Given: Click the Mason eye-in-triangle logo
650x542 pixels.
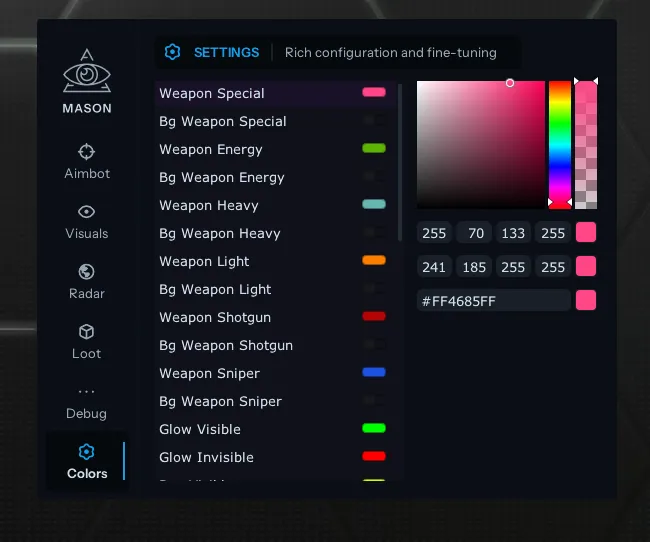Looking at the screenshot, I should click(87, 74).
